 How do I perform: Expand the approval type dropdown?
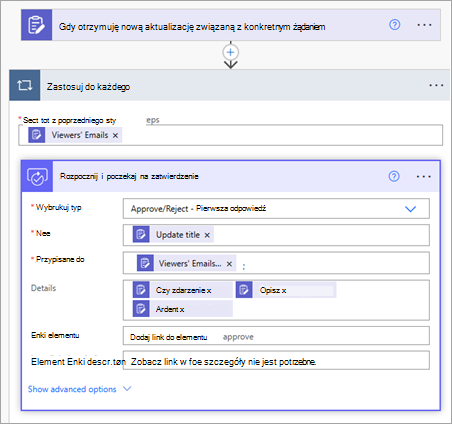pos(410,209)
